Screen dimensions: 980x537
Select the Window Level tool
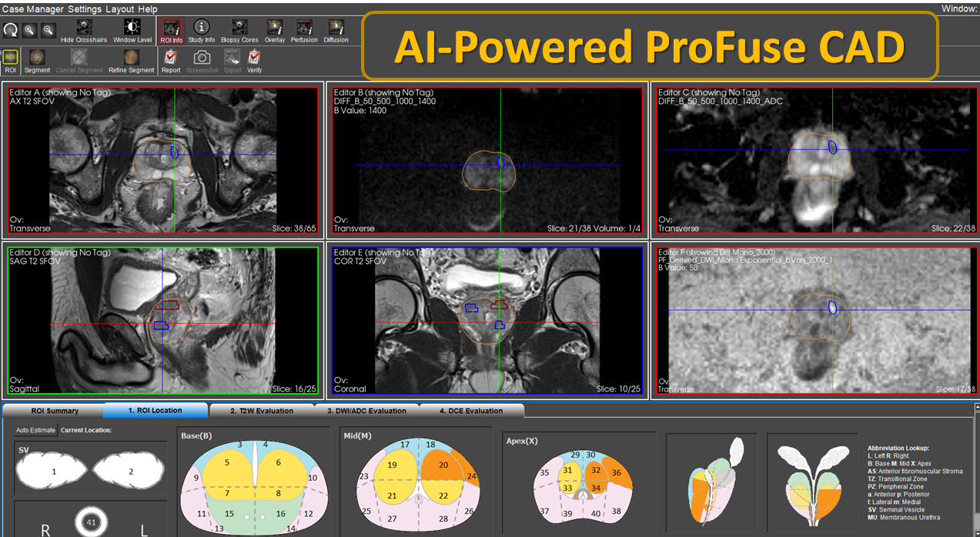[132, 31]
